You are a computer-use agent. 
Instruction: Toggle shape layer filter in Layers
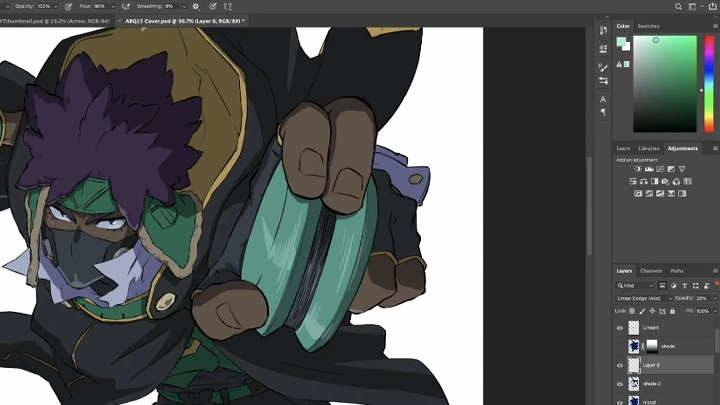tap(695, 286)
